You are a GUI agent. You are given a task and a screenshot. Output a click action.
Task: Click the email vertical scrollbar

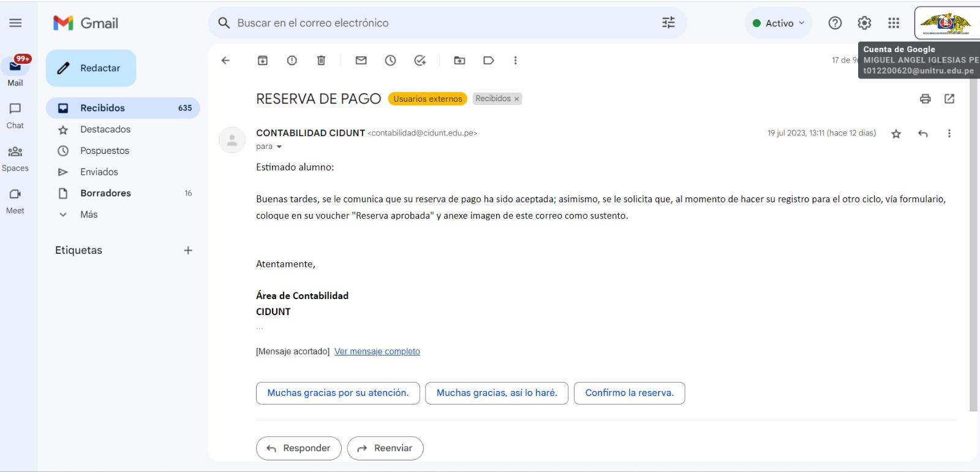tap(973, 245)
